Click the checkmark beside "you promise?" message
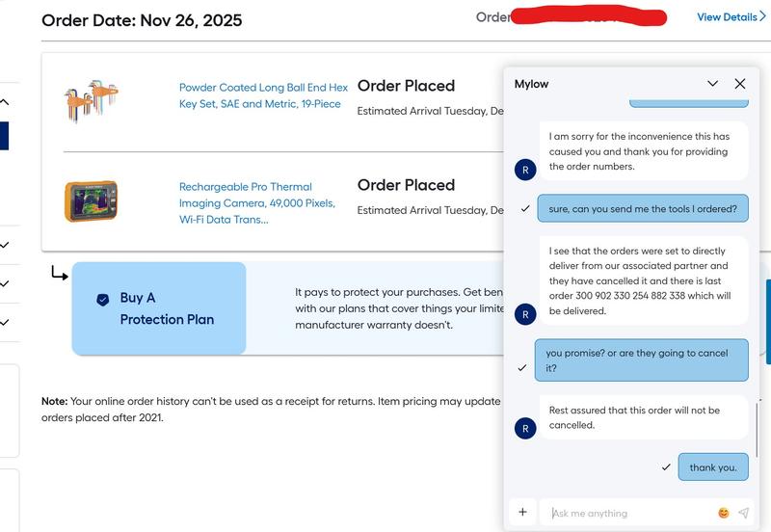Image resolution: width=771 pixels, height=532 pixels. tap(523, 368)
